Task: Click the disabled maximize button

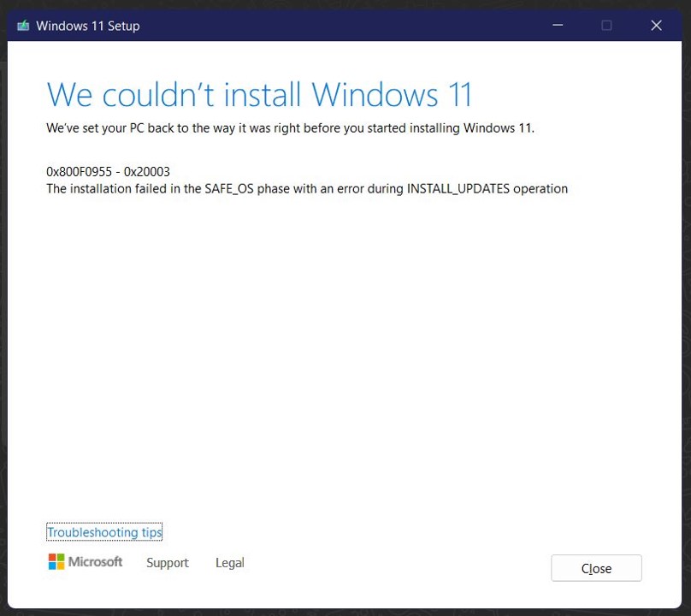Action: [606, 25]
